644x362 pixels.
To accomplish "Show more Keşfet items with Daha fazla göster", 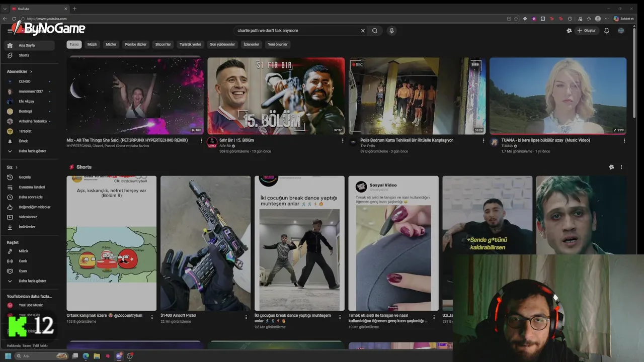I will point(29,281).
